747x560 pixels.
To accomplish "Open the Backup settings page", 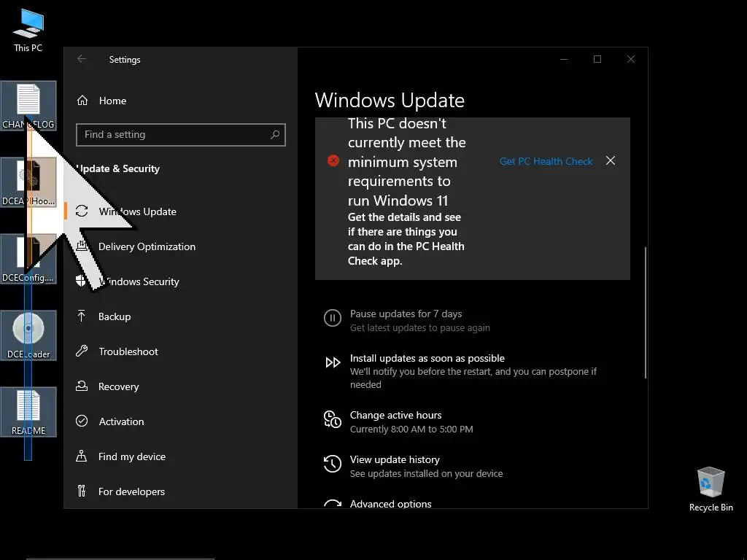I will coord(115,316).
